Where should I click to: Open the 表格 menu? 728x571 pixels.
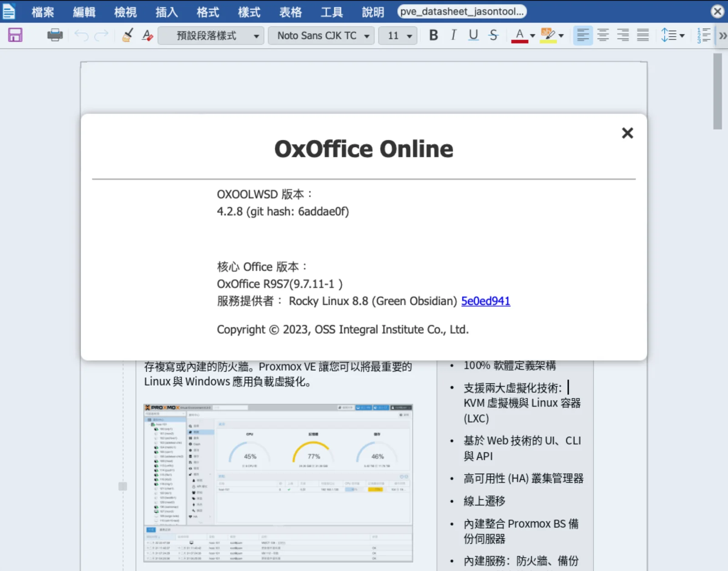click(x=290, y=12)
